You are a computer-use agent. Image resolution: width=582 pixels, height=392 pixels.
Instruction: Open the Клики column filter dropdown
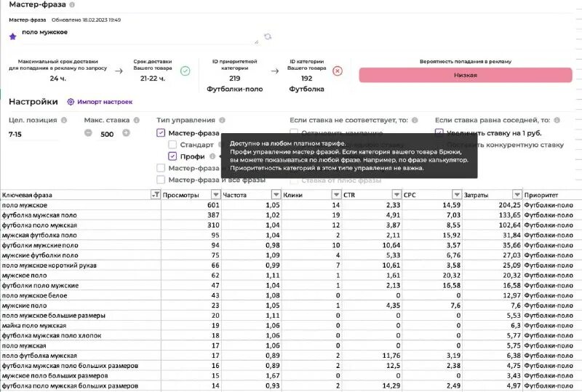point(336,194)
